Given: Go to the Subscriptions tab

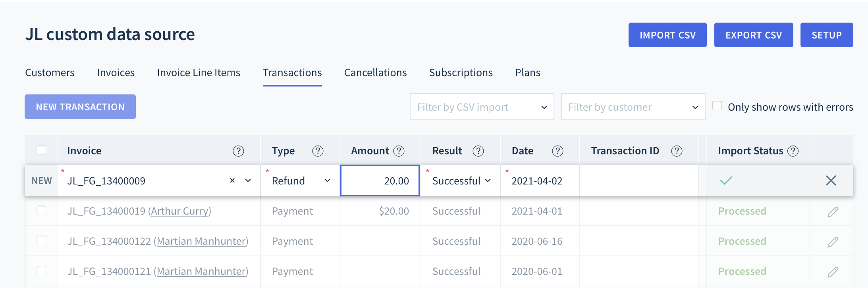Looking at the screenshot, I should [461, 73].
